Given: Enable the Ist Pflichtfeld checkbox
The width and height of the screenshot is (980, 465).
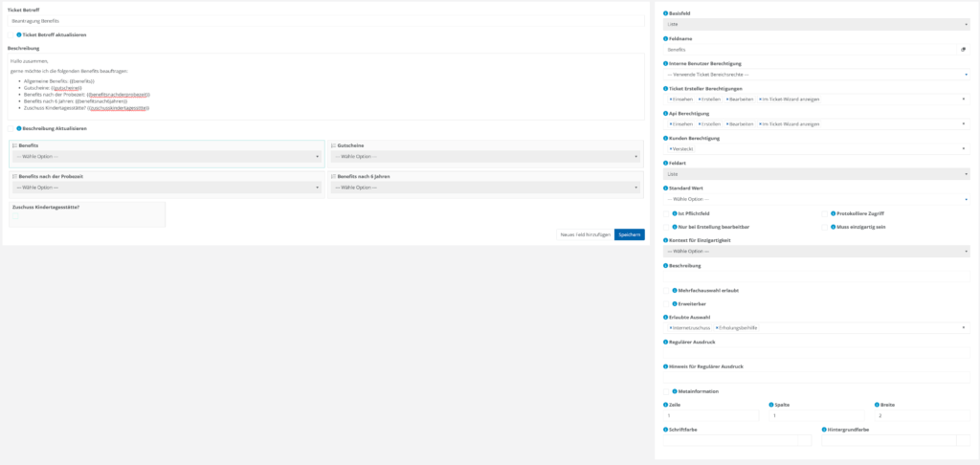Looking at the screenshot, I should pos(668,213).
